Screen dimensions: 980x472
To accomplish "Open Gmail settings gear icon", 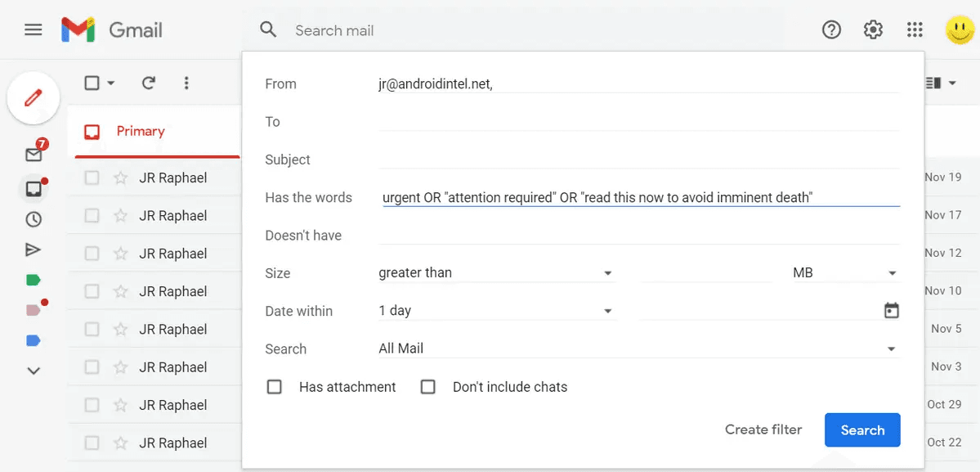I will [x=872, y=29].
